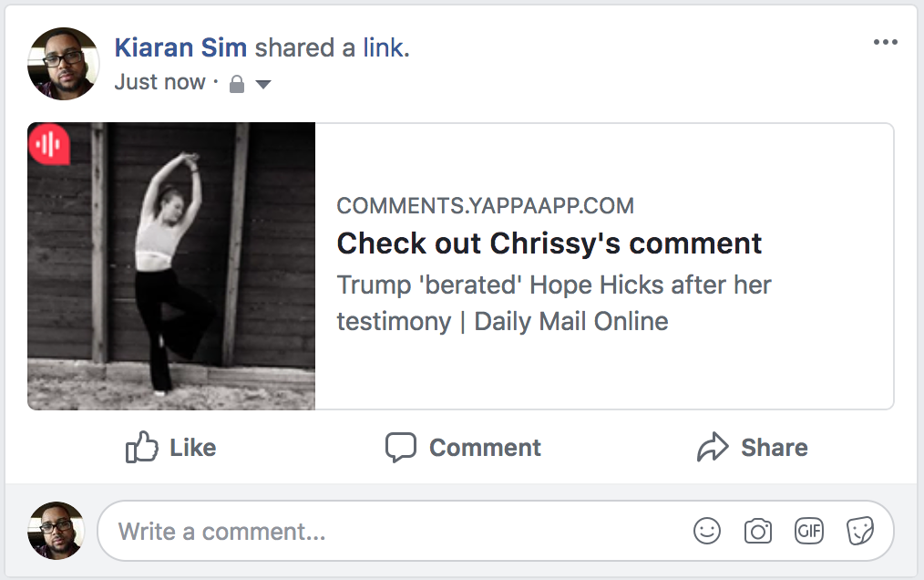Click the privacy lock icon
Image resolution: width=924 pixels, height=580 pixels.
(x=237, y=84)
